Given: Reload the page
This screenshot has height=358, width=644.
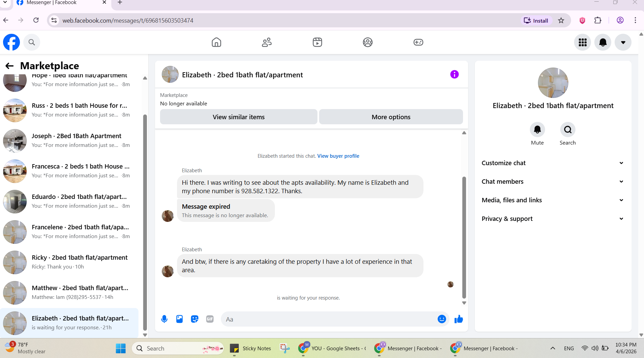Looking at the screenshot, I should (x=36, y=20).
